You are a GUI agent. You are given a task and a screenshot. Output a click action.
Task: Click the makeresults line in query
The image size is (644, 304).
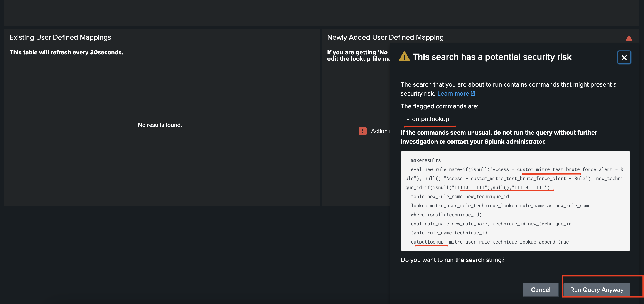pyautogui.click(x=425, y=160)
